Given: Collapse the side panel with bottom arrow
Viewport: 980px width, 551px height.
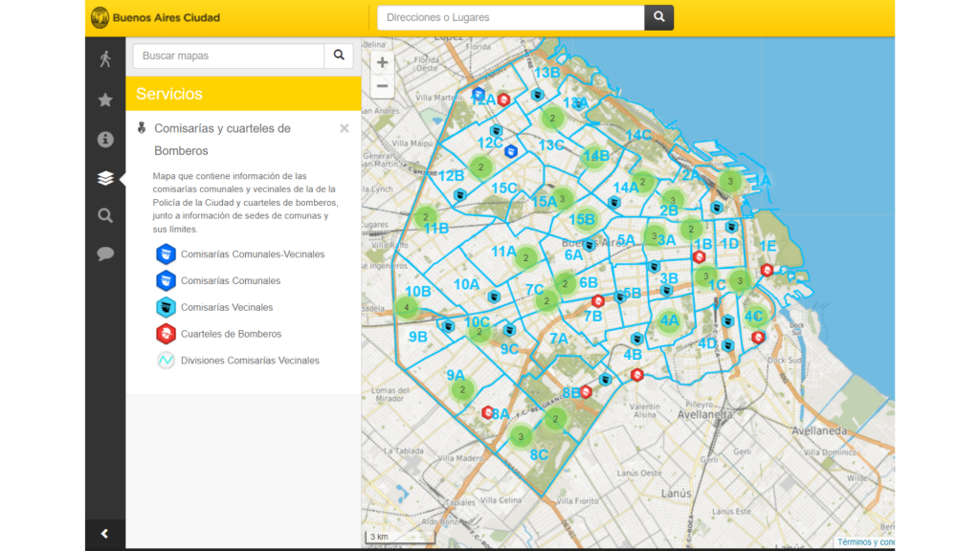Looking at the screenshot, I should [105, 534].
